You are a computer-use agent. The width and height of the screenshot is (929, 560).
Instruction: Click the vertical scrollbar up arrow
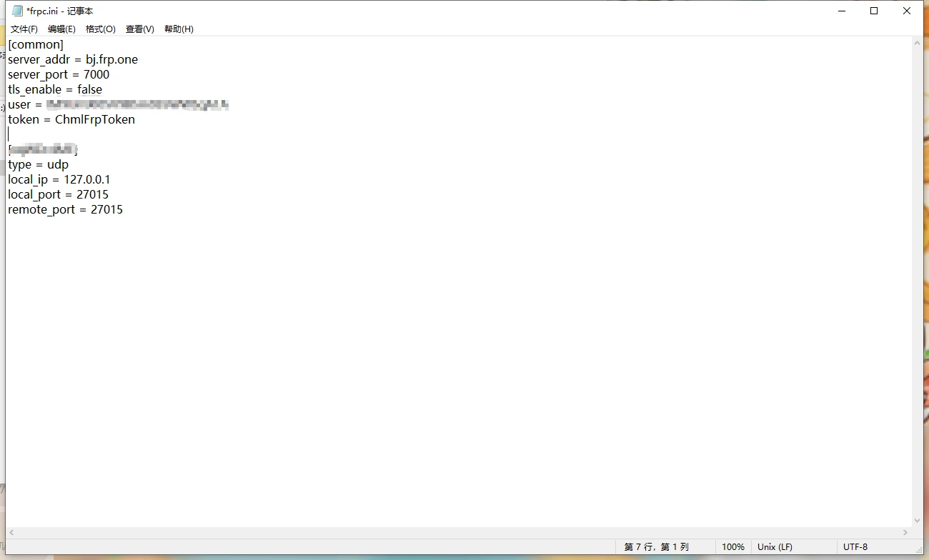pyautogui.click(x=918, y=44)
